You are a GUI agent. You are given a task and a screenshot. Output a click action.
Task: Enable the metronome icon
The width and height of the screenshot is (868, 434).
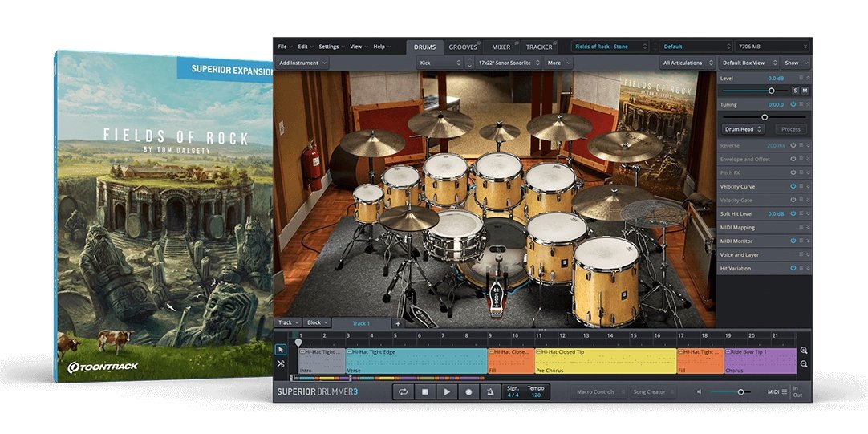pyautogui.click(x=490, y=392)
